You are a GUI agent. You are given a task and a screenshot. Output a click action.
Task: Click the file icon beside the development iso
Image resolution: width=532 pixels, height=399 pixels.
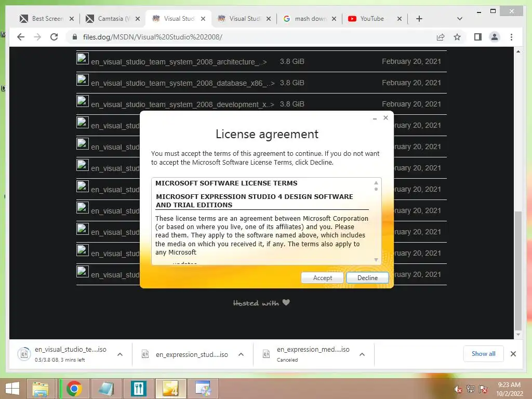(x=83, y=101)
